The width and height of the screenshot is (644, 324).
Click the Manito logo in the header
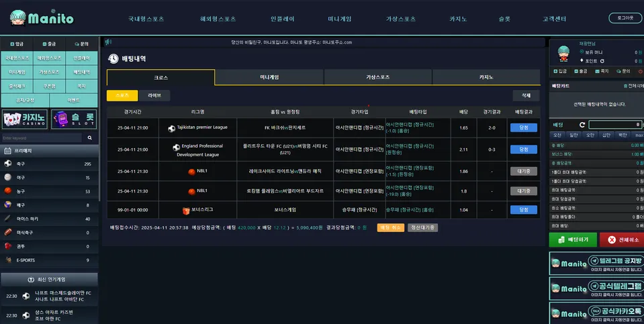[42, 17]
